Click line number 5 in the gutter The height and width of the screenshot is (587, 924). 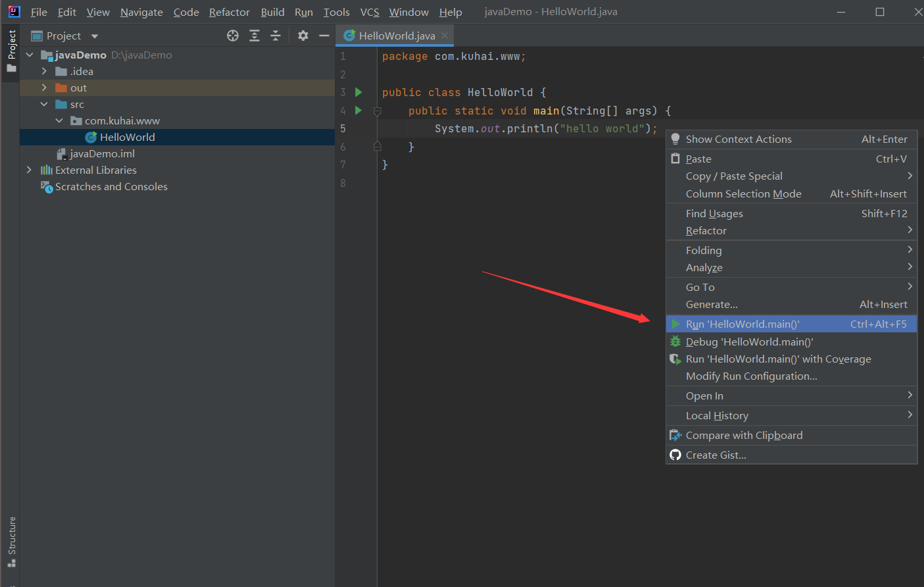(x=343, y=128)
